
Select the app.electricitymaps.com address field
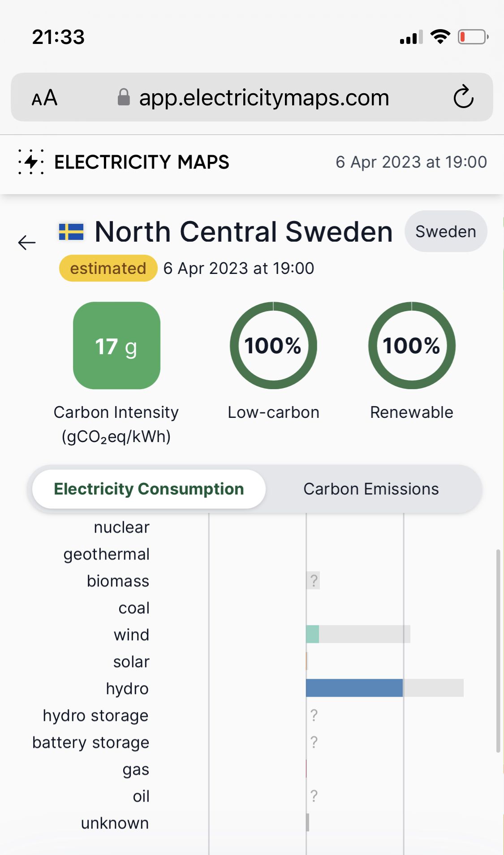pos(252,97)
